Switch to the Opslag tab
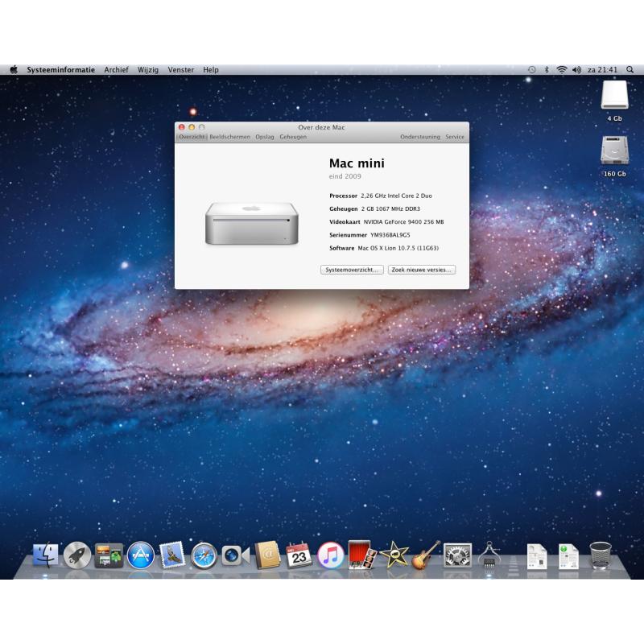 pyautogui.click(x=265, y=137)
